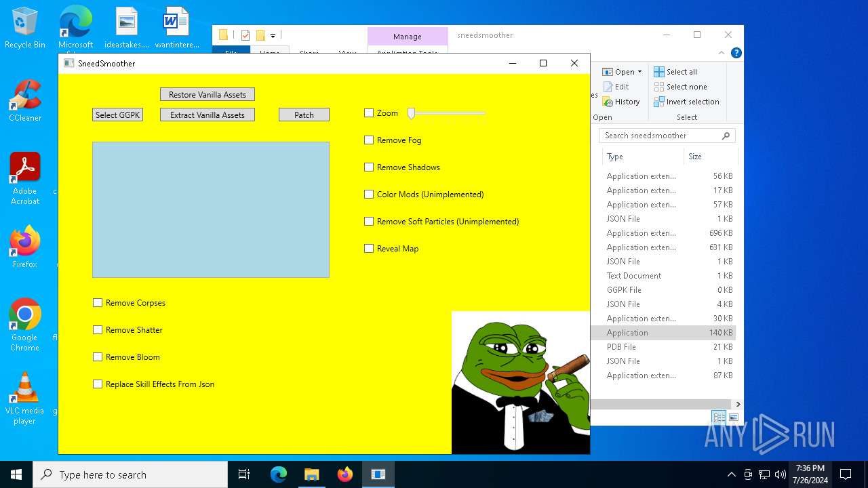Screen dimensions: 868x488
Task: Select the Application 140 KB file row
Action: [663, 333]
